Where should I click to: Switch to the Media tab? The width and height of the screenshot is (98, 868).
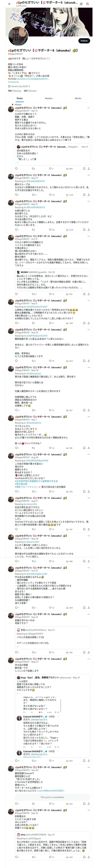click(x=78, y=98)
